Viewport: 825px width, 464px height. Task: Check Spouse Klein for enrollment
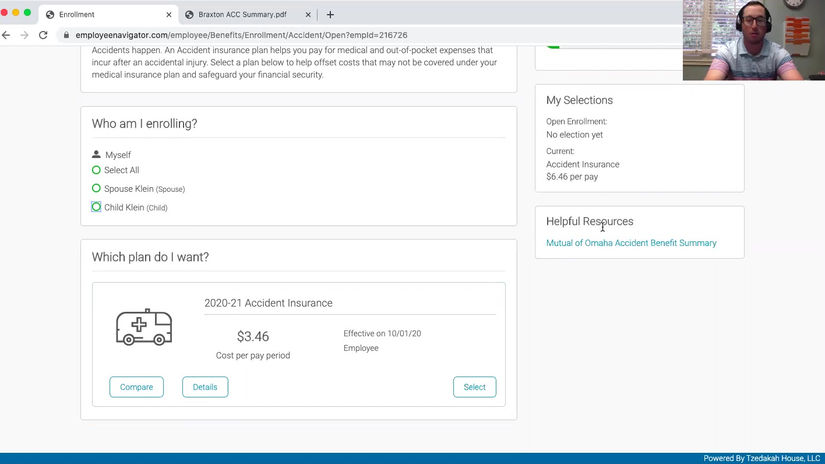click(x=96, y=188)
